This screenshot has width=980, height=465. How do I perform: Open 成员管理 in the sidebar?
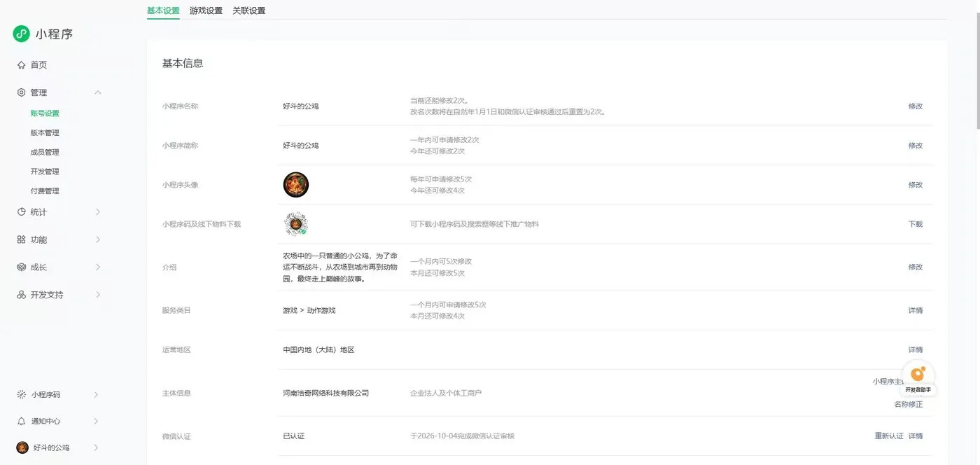pos(45,152)
